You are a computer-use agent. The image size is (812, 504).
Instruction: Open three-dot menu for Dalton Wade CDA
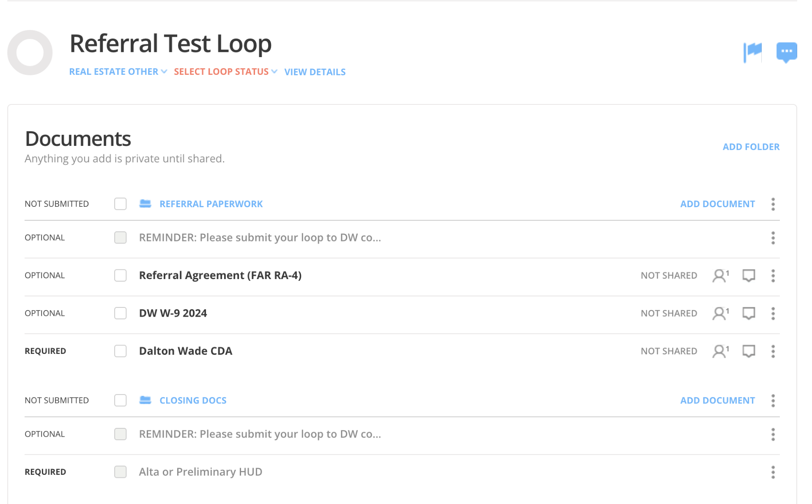click(x=773, y=351)
